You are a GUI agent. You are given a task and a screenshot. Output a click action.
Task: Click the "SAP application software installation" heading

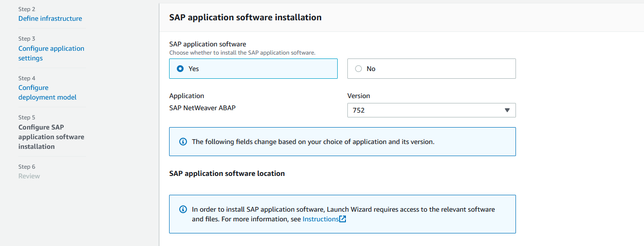tap(245, 17)
